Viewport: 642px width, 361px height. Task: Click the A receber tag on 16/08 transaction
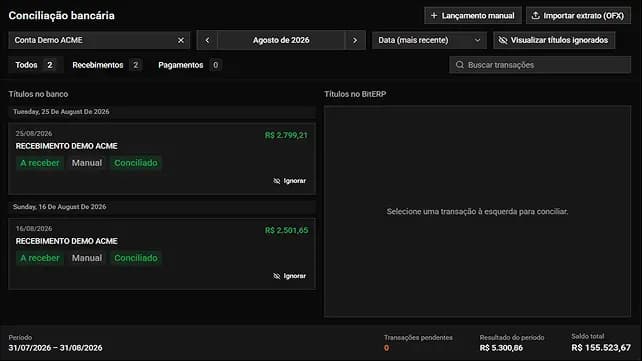click(40, 258)
